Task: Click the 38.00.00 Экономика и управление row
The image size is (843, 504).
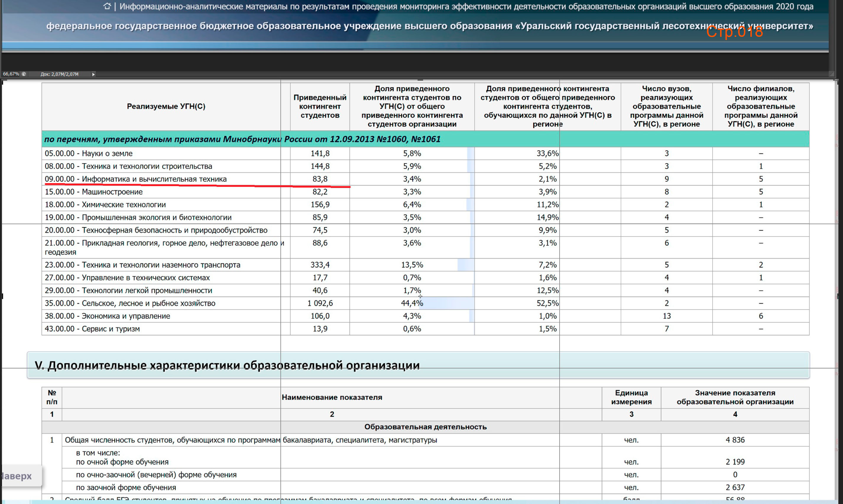Action: tap(107, 316)
